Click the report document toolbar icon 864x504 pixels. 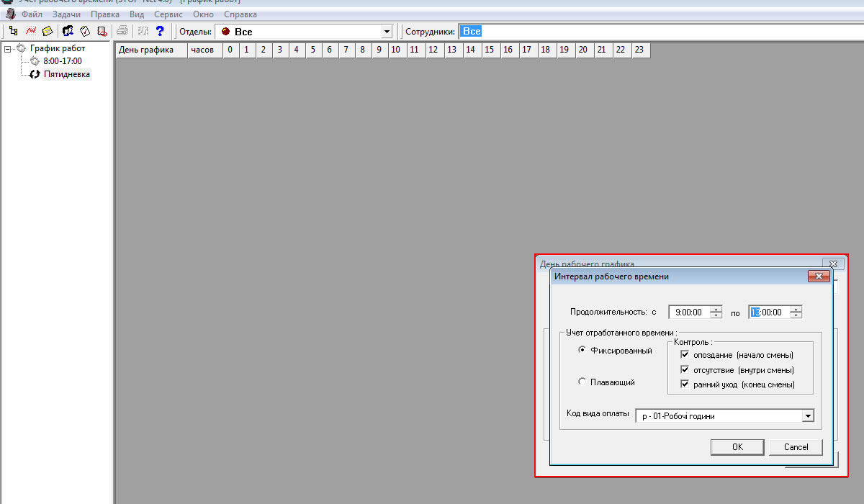coord(102,31)
